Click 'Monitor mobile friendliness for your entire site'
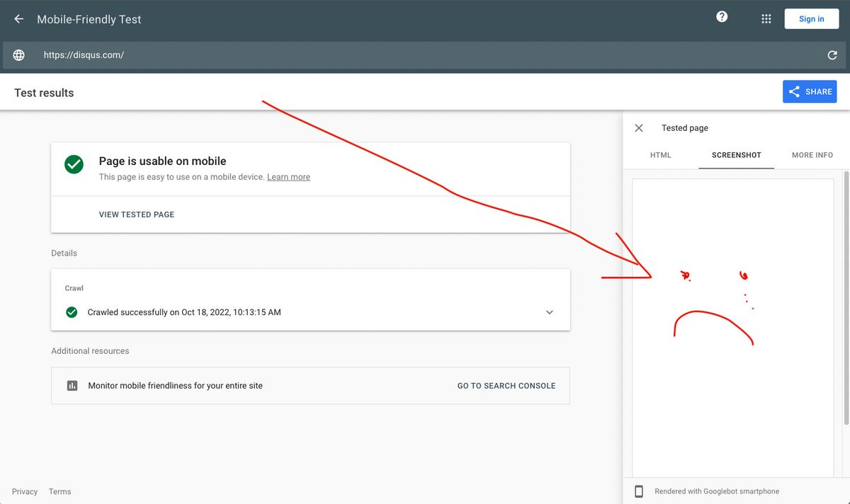 click(176, 386)
